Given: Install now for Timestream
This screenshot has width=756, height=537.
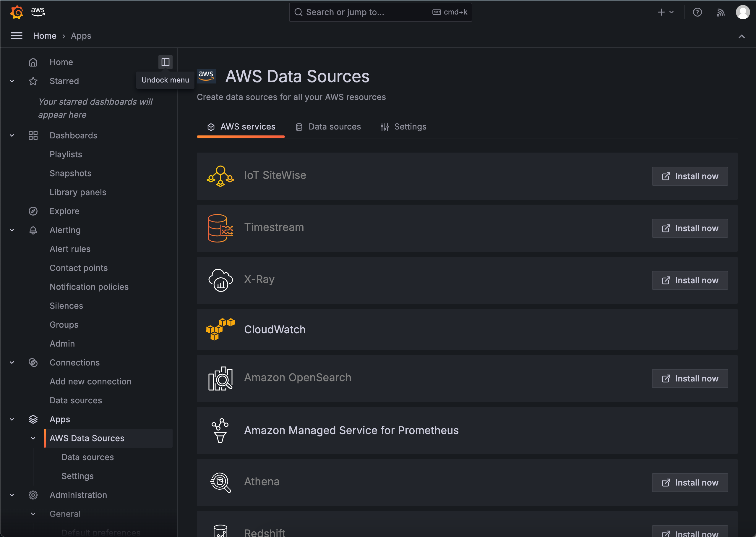Looking at the screenshot, I should click(x=690, y=228).
